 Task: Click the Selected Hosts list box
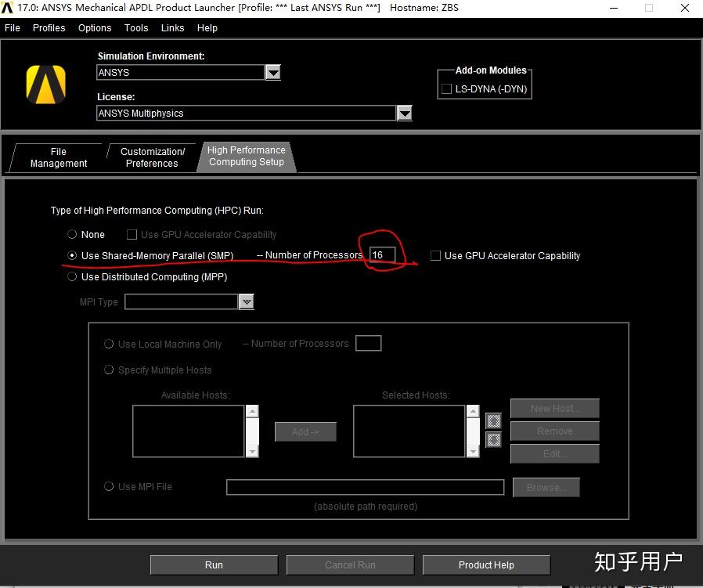[x=409, y=431]
